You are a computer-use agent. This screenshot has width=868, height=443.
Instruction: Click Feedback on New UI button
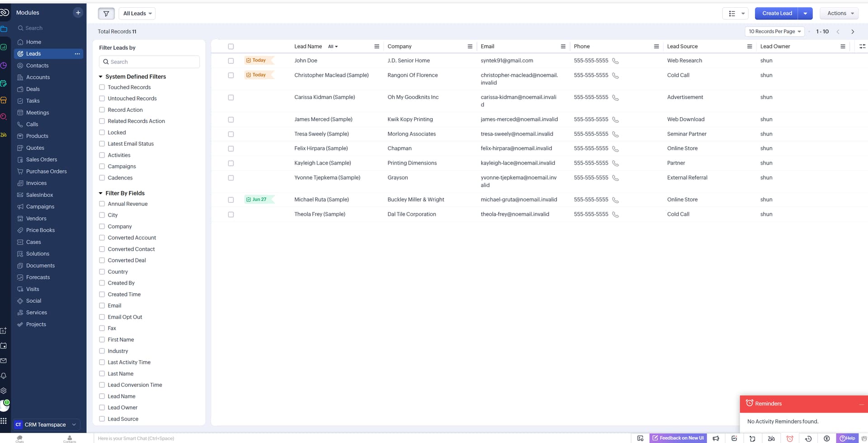coord(678,438)
